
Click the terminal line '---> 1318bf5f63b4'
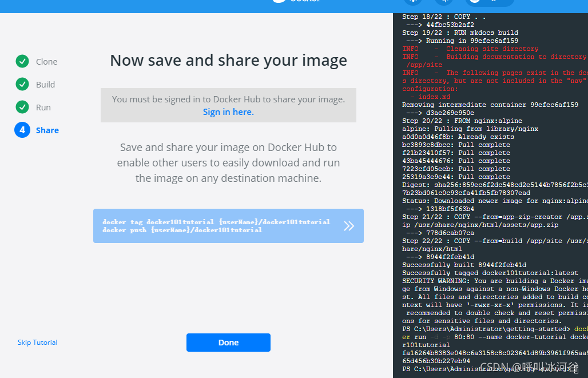click(440, 209)
